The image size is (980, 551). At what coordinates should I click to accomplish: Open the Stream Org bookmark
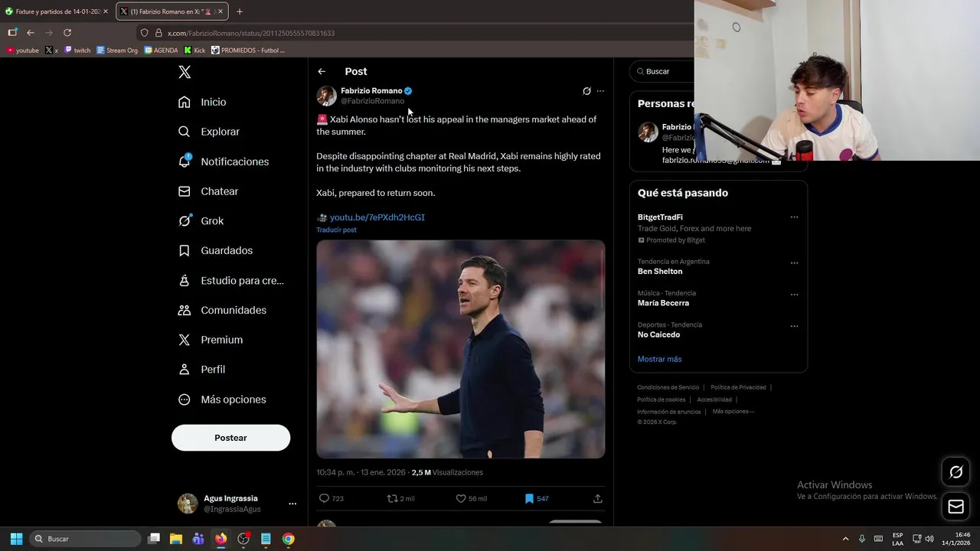coord(117,51)
